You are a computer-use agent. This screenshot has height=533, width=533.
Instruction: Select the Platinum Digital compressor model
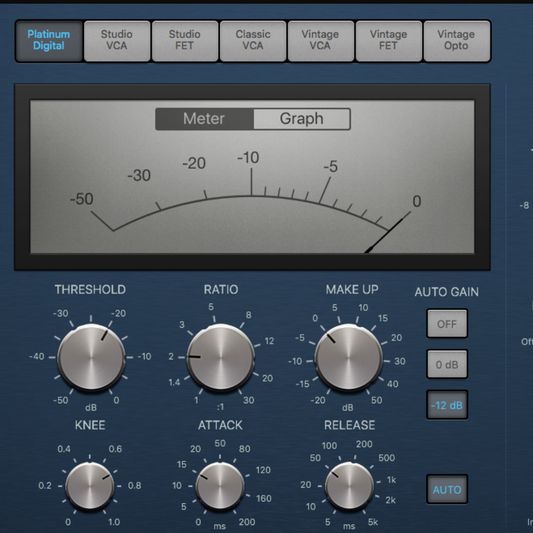point(49,41)
